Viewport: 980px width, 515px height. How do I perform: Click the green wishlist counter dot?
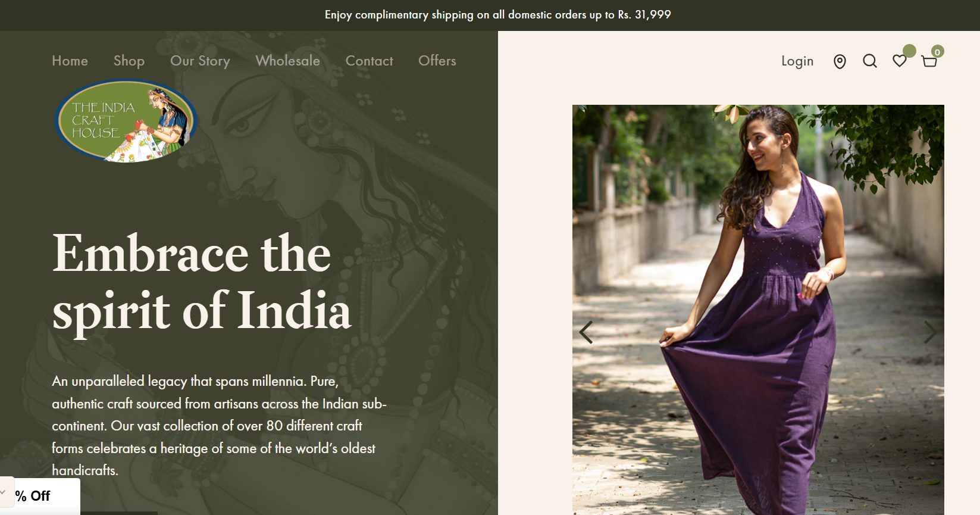909,51
